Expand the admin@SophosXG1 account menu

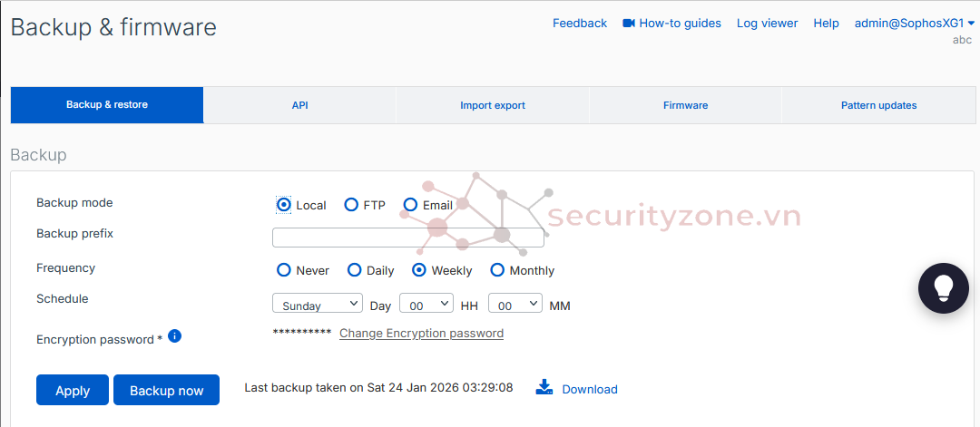(915, 24)
